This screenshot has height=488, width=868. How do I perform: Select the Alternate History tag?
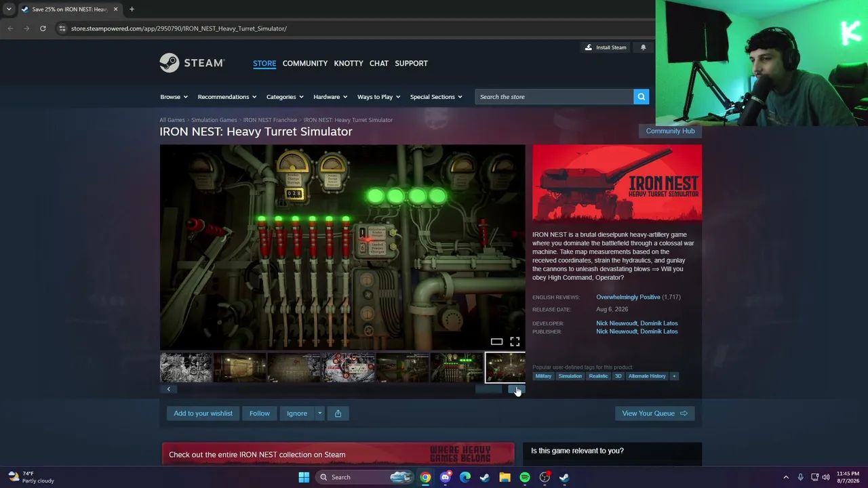[x=647, y=376]
